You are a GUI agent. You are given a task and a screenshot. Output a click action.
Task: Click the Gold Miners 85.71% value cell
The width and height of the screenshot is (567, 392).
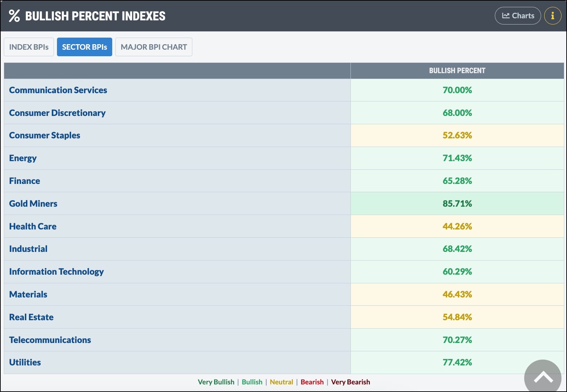(x=457, y=204)
